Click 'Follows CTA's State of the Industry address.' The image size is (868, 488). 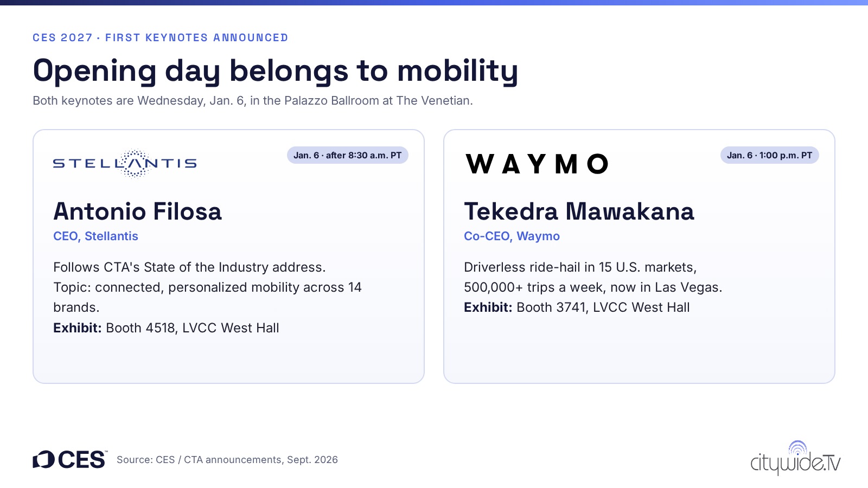189,267
